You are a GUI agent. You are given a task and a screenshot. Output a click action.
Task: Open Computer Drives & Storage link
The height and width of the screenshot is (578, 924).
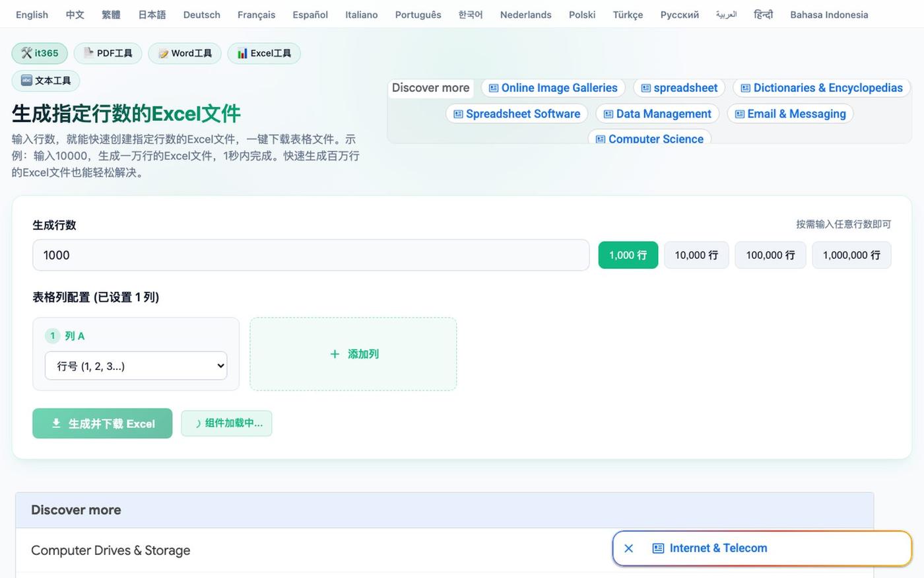click(x=111, y=550)
